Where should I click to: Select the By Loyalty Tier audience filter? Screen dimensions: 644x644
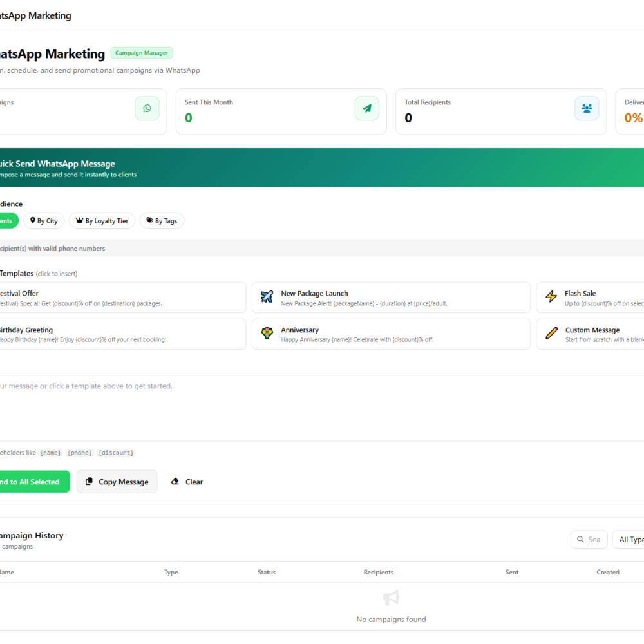[102, 220]
